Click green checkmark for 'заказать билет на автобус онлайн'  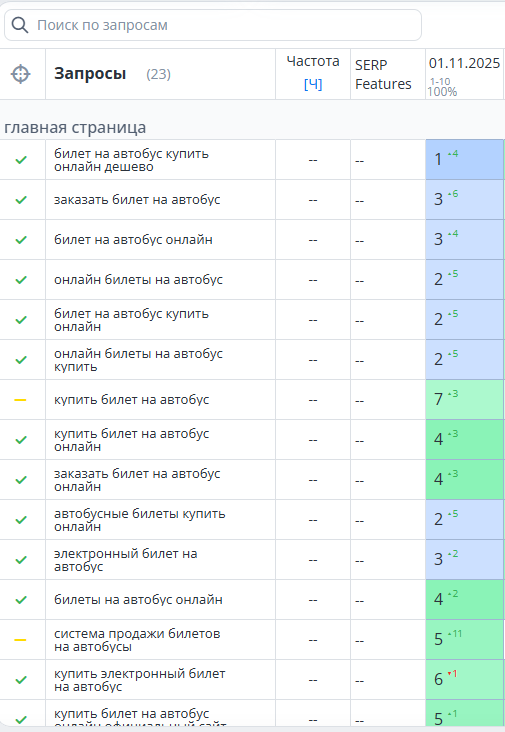pos(21,480)
